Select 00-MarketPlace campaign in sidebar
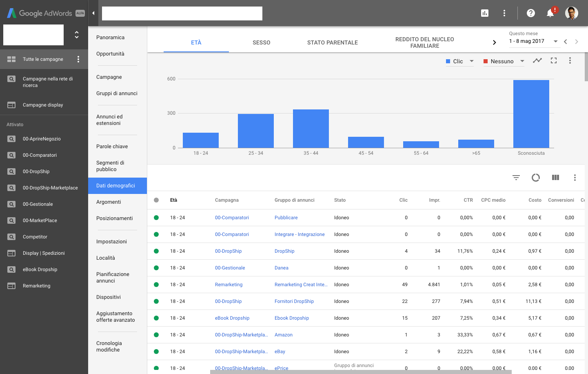The image size is (588, 374). click(x=40, y=220)
